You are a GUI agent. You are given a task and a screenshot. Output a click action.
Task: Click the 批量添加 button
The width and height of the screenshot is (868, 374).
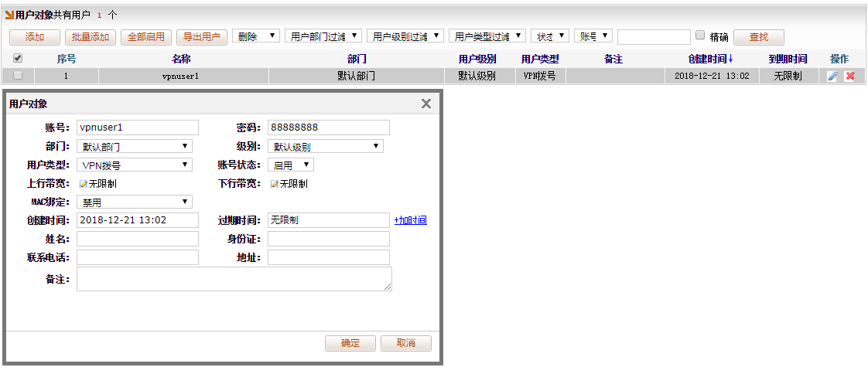click(90, 37)
